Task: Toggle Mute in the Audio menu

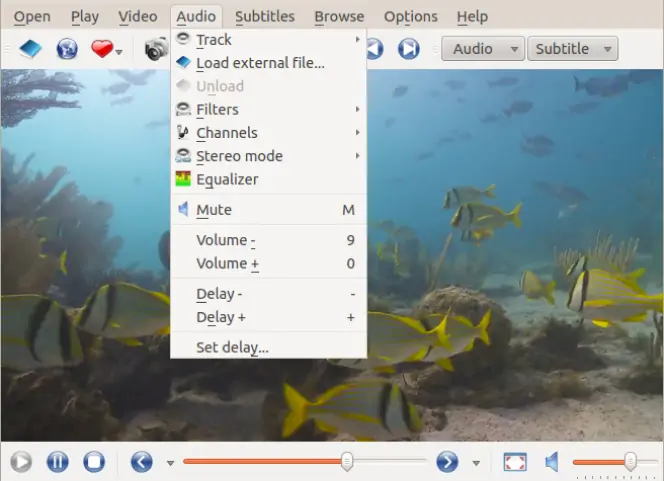Action: pos(268,210)
